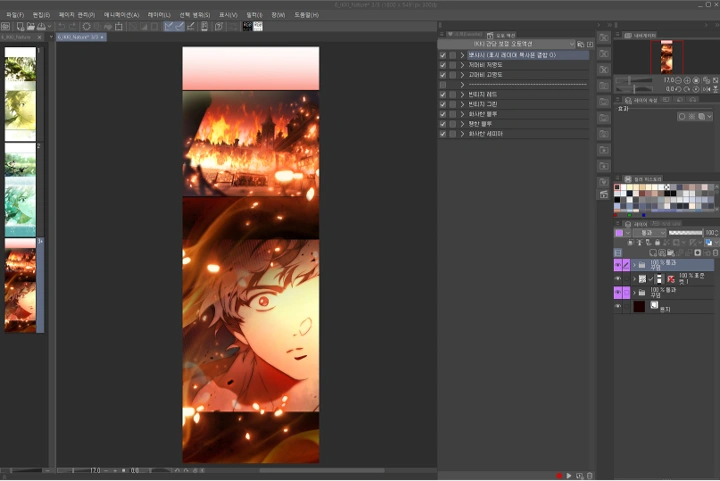Click the delete auto action trash icon

(590, 475)
